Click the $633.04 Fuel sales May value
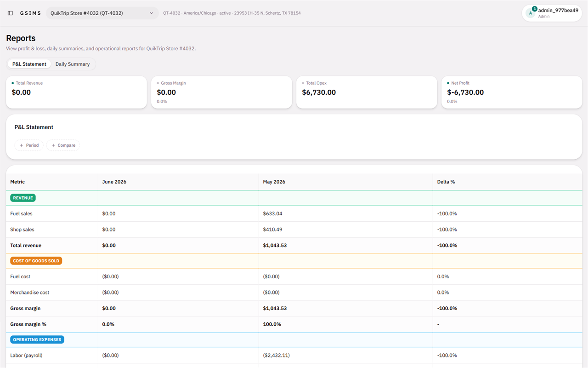The image size is (588, 368). (273, 213)
